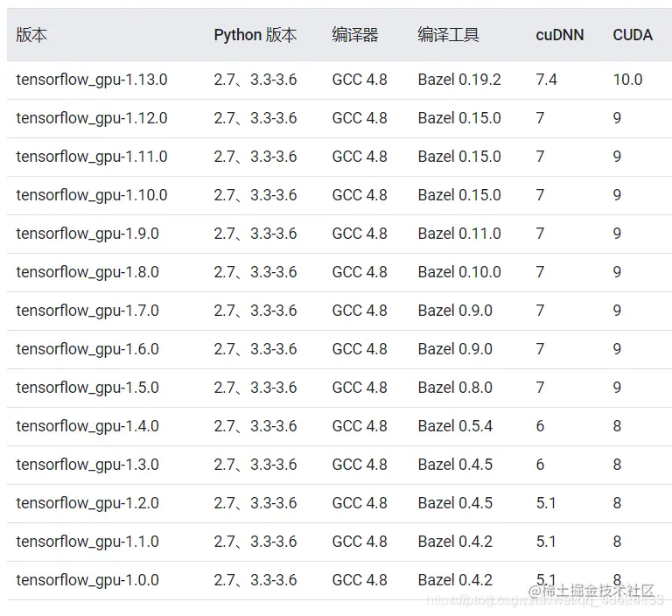Click Bazel 0.4.5 in the 1.3.0 row
The height and width of the screenshot is (616, 672).
click(455, 465)
